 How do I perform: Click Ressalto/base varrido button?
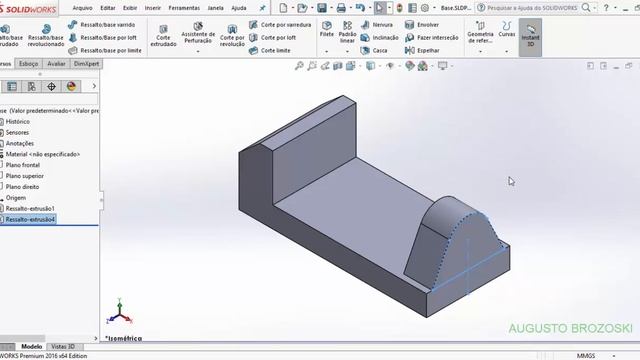tap(102, 24)
